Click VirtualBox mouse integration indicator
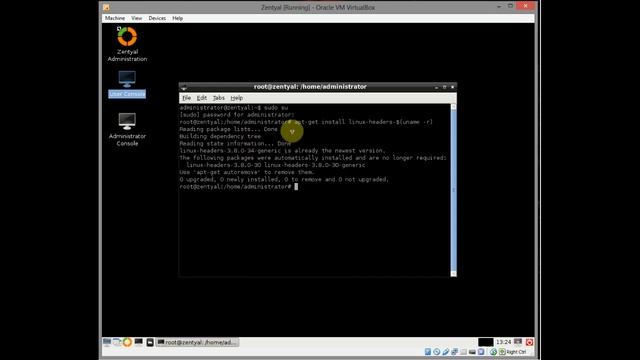Image resolution: width=640 pixels, height=360 pixels. tap(493, 352)
